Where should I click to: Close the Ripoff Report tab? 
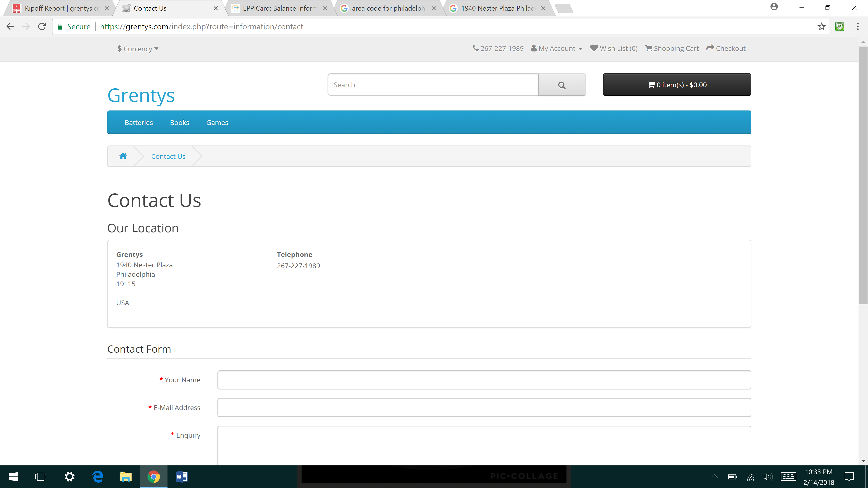pos(107,8)
